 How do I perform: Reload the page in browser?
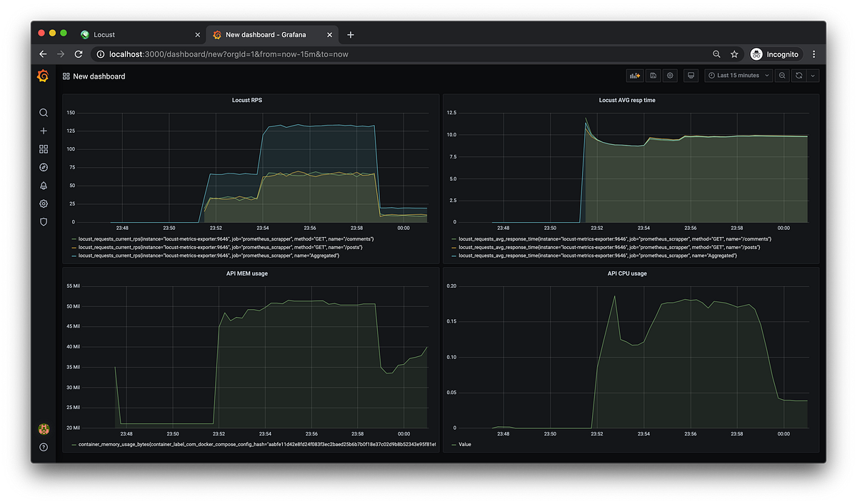point(79,54)
